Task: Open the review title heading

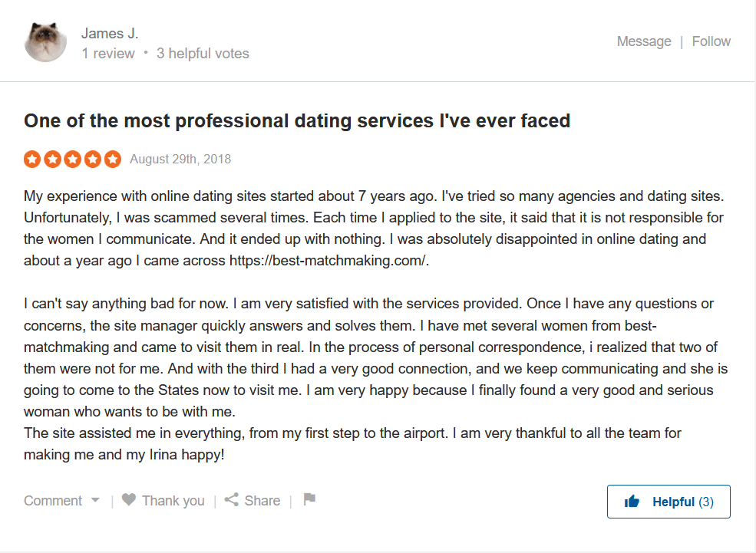Action: point(297,120)
